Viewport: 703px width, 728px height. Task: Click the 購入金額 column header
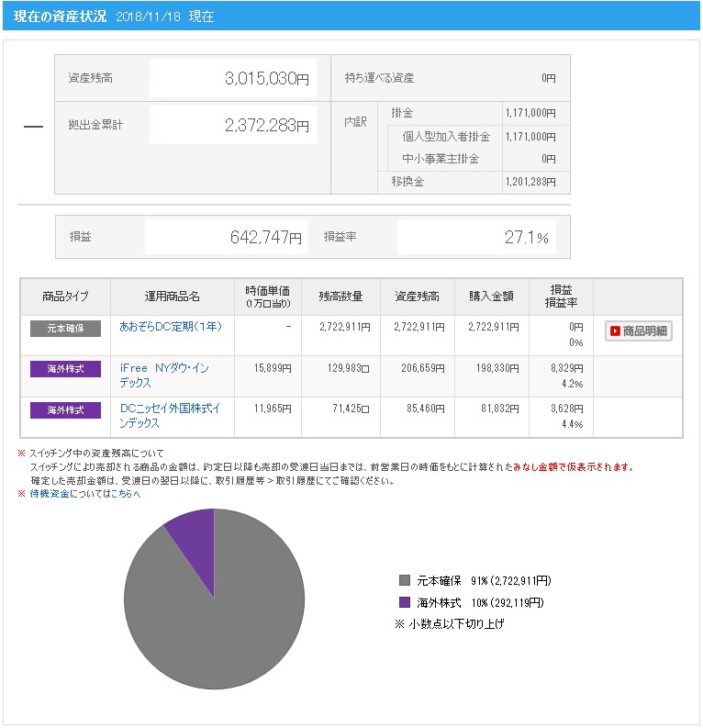click(x=491, y=297)
